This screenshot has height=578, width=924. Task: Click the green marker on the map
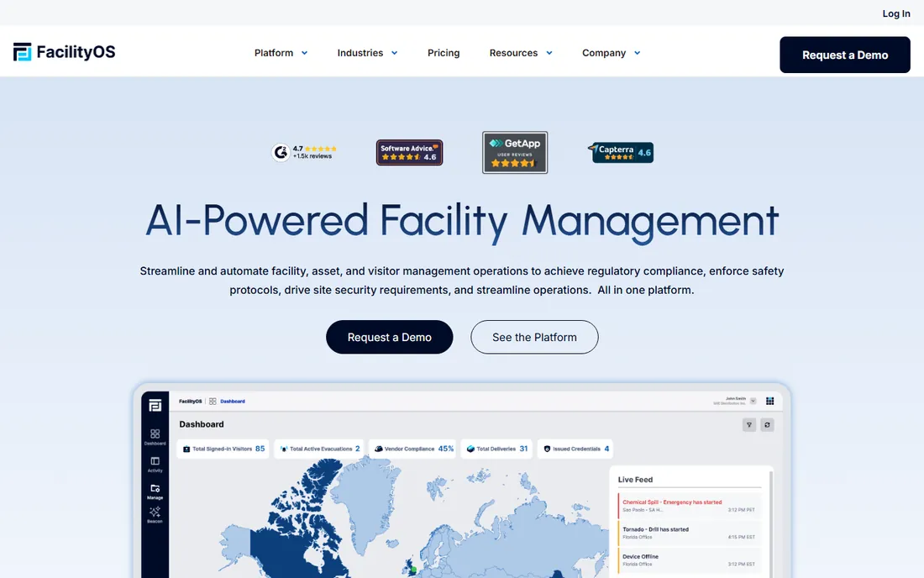click(413, 569)
